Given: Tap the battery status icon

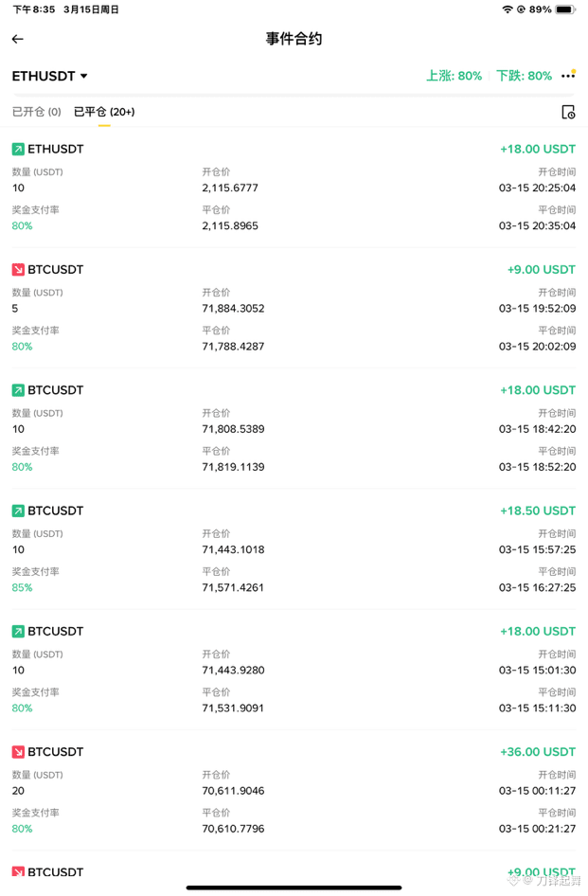Looking at the screenshot, I should click(x=564, y=9).
